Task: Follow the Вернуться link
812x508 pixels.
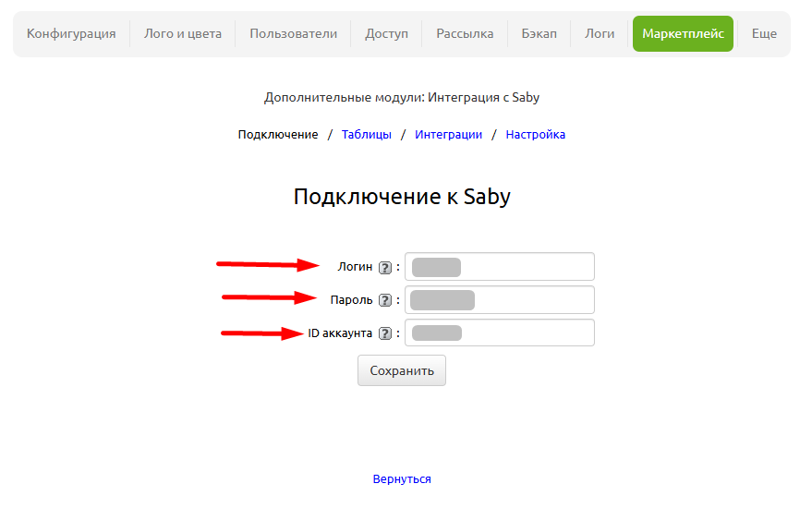Action: (402, 479)
